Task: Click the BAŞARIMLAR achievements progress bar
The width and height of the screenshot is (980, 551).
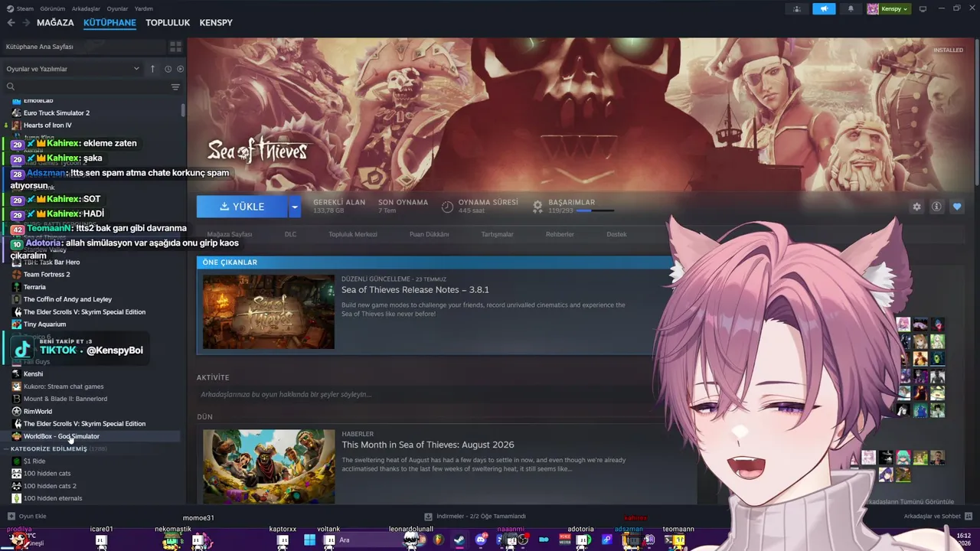Action: pos(596,210)
